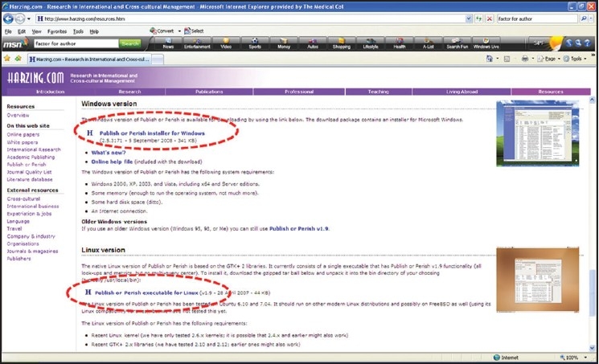Go to the Publications site tab

[209, 92]
